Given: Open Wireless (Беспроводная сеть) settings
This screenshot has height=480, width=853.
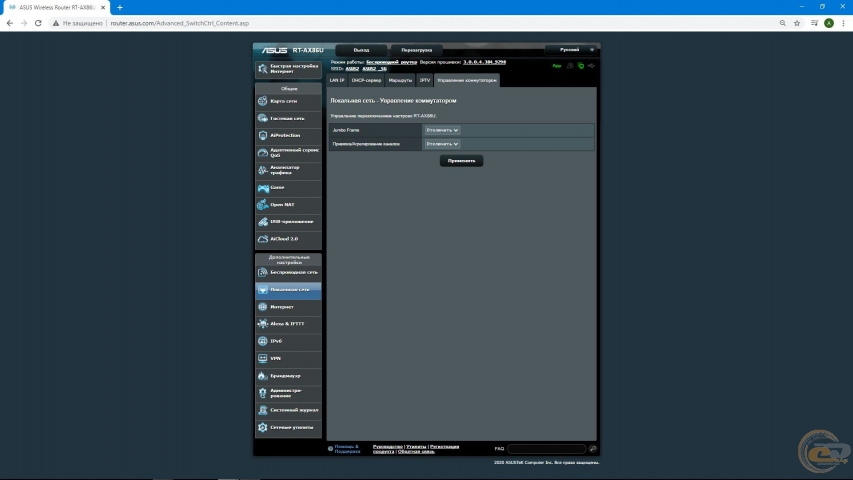Looking at the screenshot, I should (288, 272).
